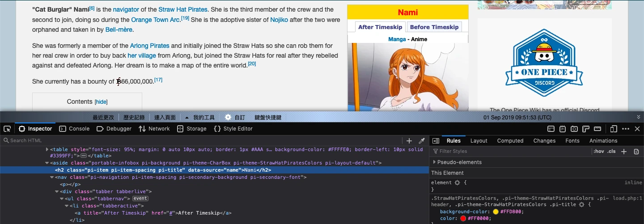The image size is (644, 224).
Task: Switch to the Inspector tab
Action: coord(35,129)
